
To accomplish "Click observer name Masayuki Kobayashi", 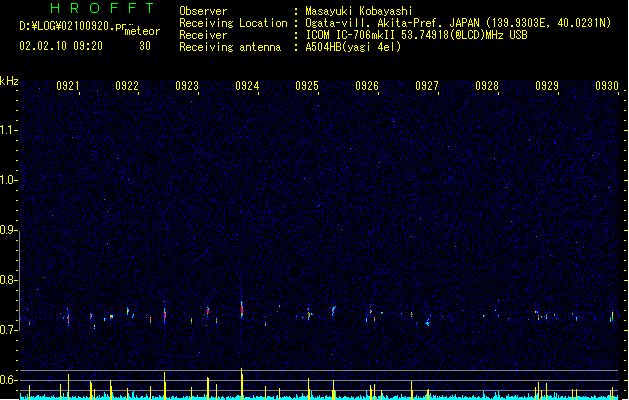I will click(359, 11).
